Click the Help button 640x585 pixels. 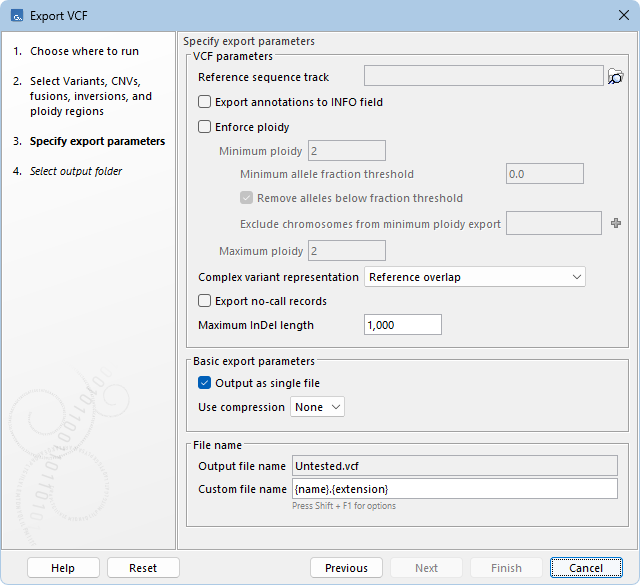pos(63,568)
